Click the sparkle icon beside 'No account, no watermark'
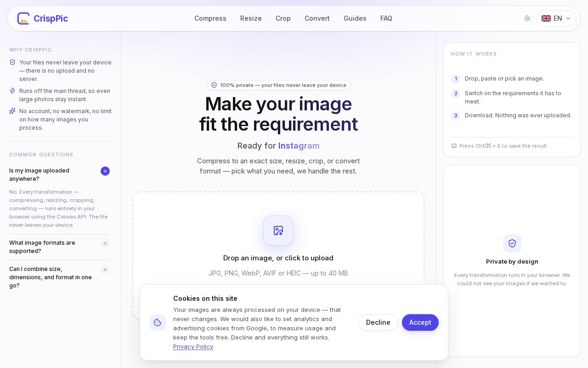 12,111
